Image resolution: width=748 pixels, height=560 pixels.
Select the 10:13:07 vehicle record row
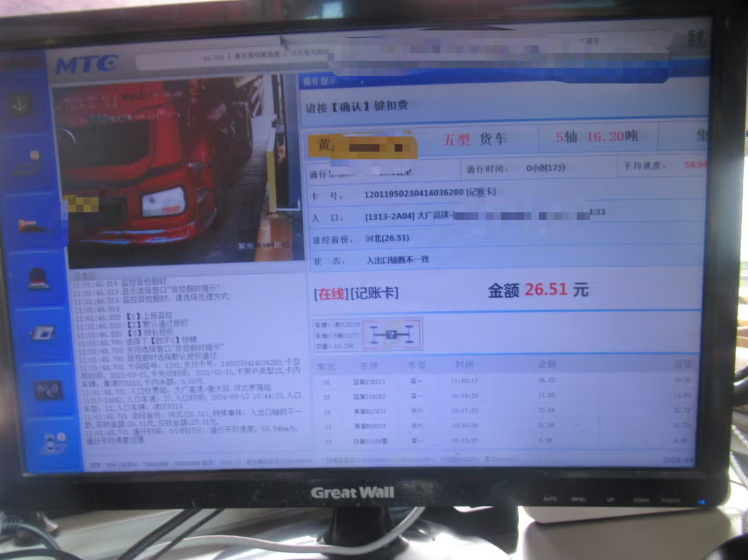pyautogui.click(x=504, y=440)
